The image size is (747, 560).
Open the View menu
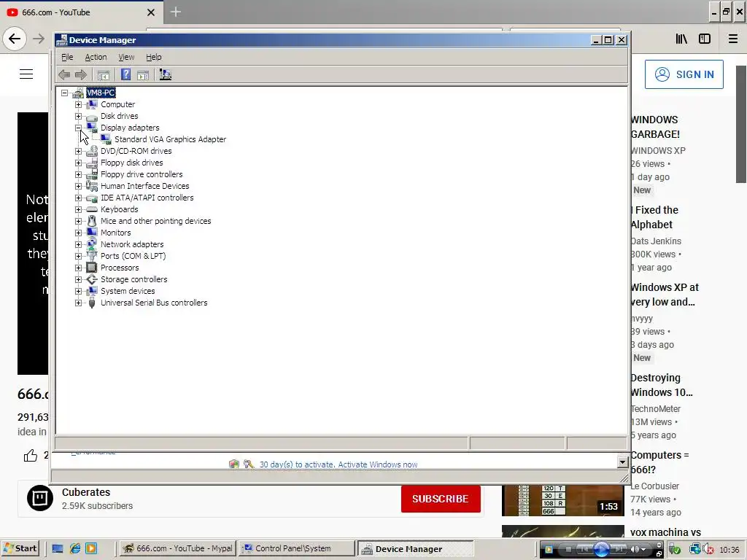coord(126,57)
